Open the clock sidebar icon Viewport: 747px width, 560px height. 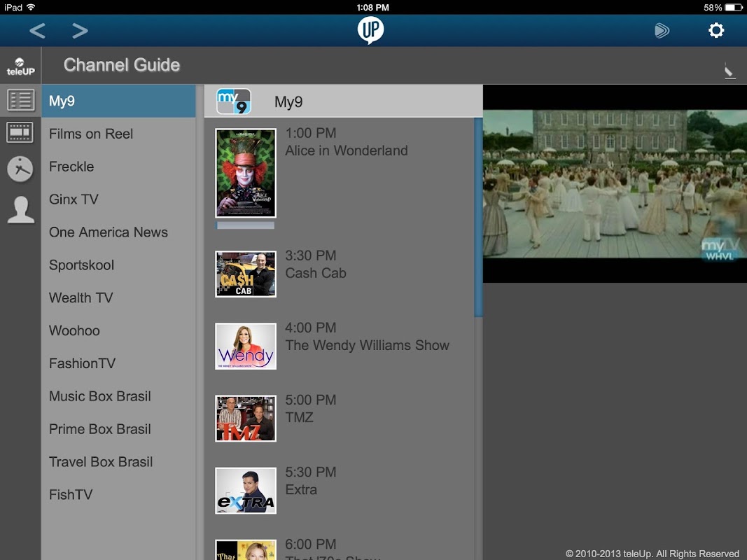click(x=20, y=169)
